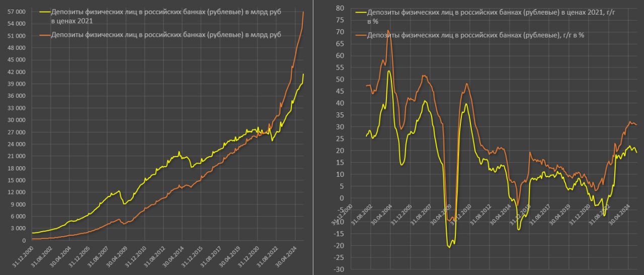Click yellow line's deepest trough in right chart
Screen dimensions: 644x275
449,247
